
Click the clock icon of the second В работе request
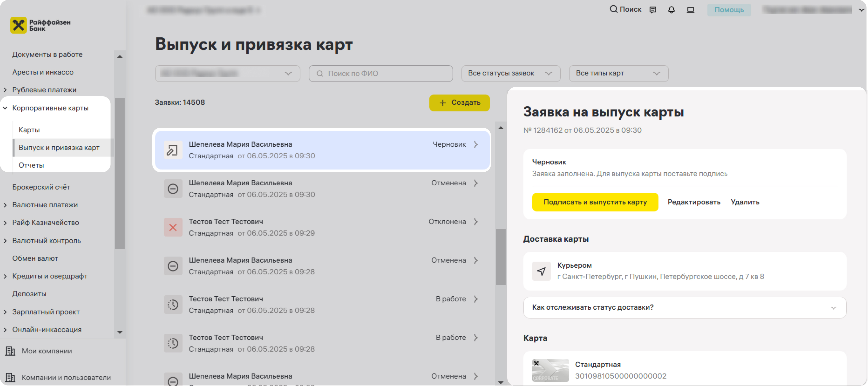(173, 343)
